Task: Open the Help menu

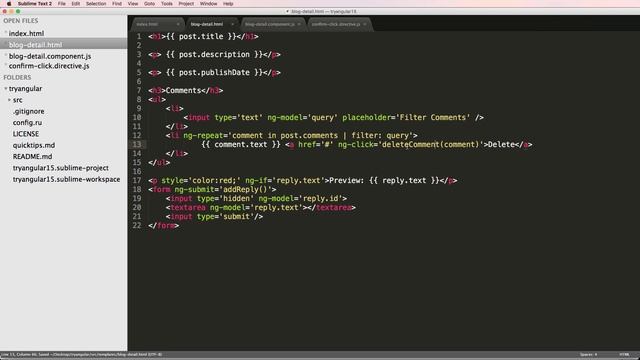Action: coord(228,4)
